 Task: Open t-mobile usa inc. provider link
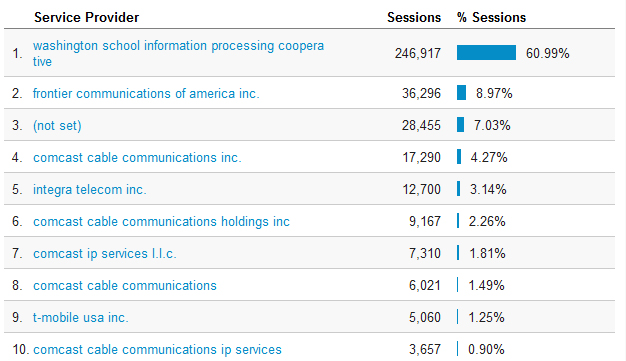81,317
